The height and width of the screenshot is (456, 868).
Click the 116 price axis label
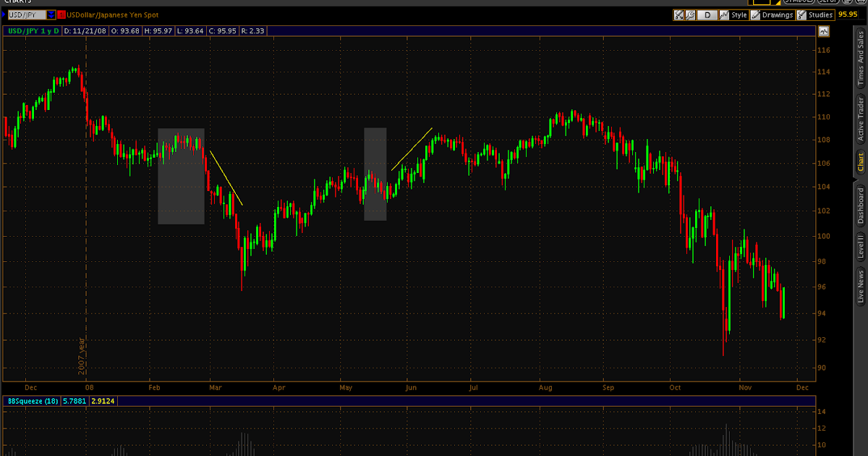click(824, 51)
